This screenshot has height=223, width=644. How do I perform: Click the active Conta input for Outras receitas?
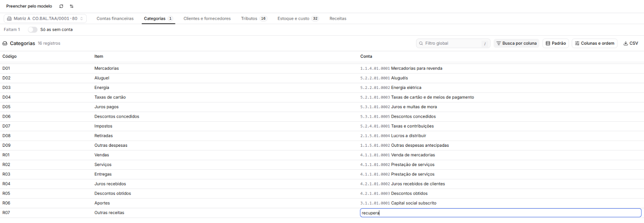(500, 213)
